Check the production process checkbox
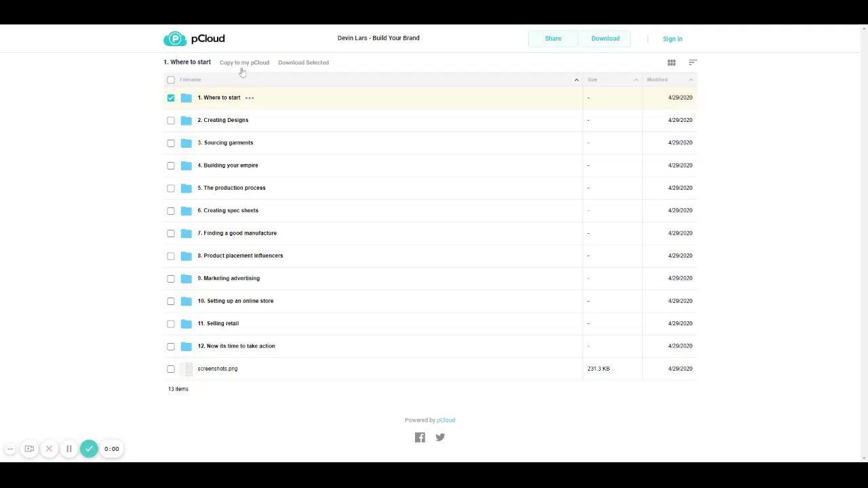Viewport: 868px width, 488px height. coord(171,188)
